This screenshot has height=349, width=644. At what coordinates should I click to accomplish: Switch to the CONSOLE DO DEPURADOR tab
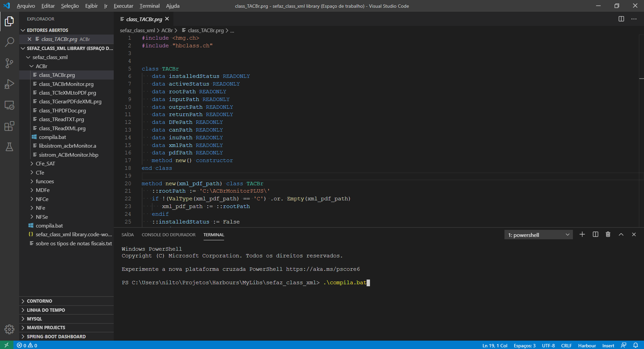tap(168, 235)
